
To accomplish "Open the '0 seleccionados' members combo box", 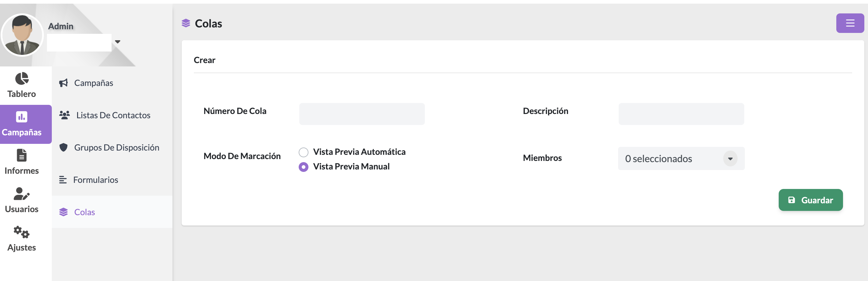I will tap(671, 159).
